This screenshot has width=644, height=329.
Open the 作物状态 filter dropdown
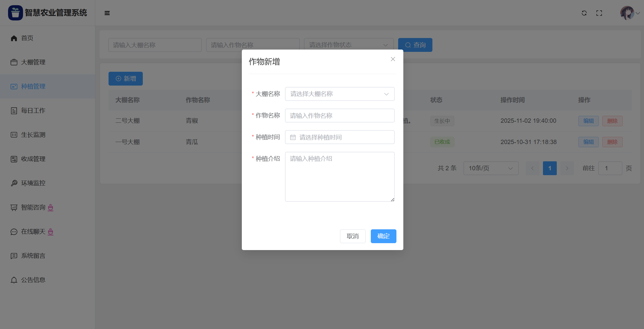tap(349, 45)
